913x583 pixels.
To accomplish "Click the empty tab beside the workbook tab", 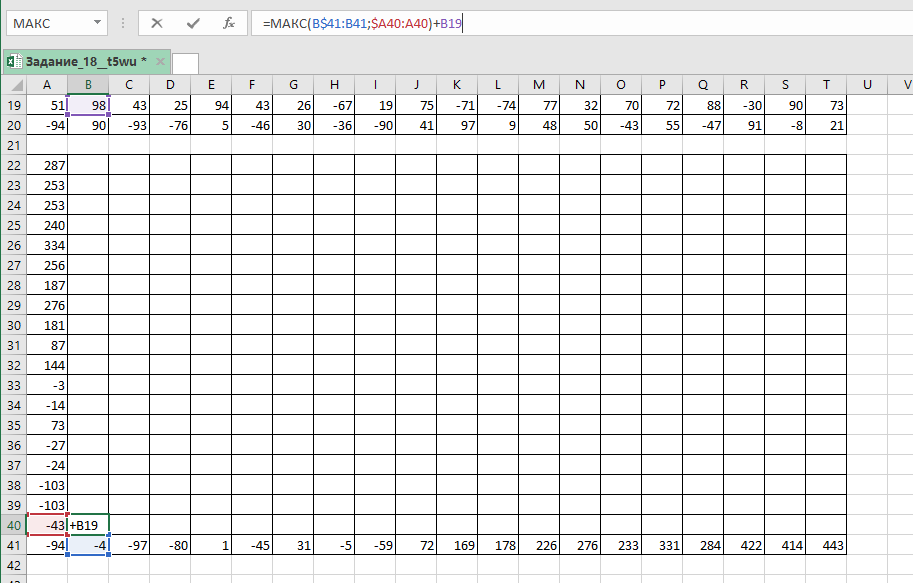I will point(185,63).
